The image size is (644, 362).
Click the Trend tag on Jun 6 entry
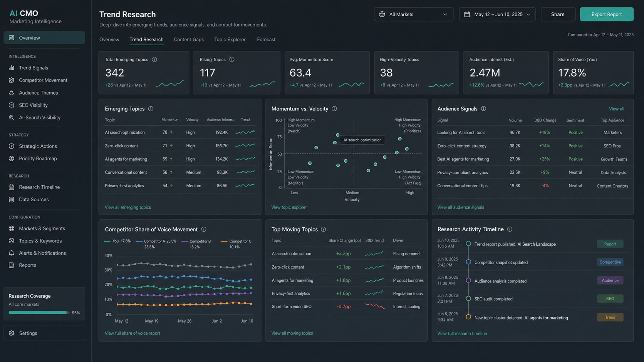[x=610, y=317]
